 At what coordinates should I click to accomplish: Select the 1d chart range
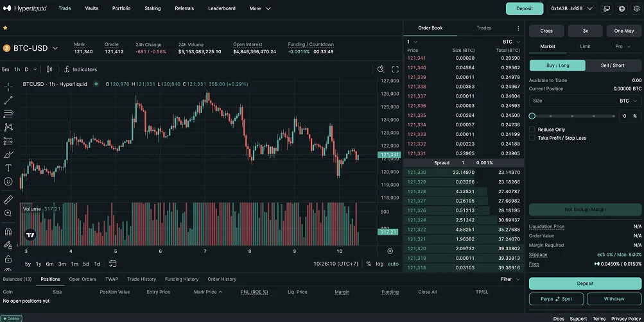pyautogui.click(x=98, y=264)
